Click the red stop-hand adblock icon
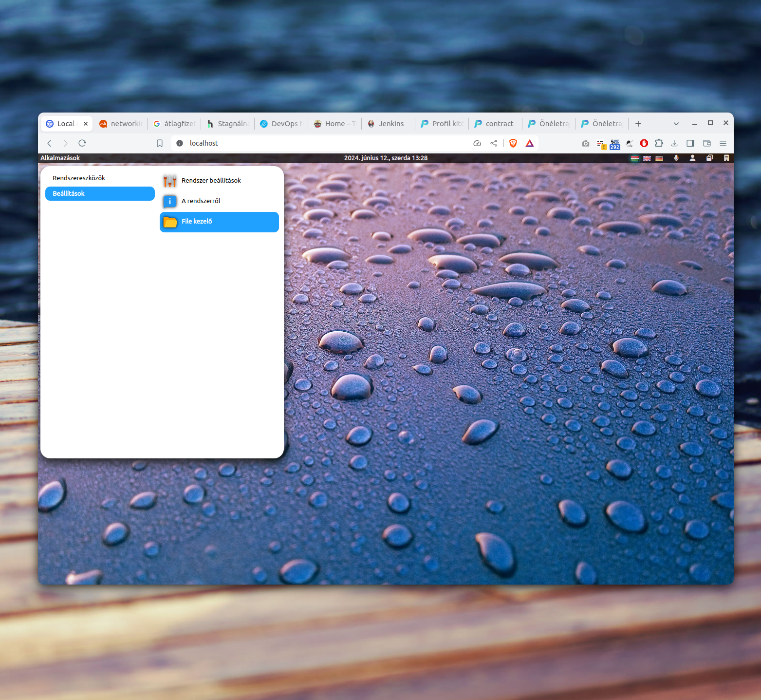The image size is (761, 700). click(644, 143)
